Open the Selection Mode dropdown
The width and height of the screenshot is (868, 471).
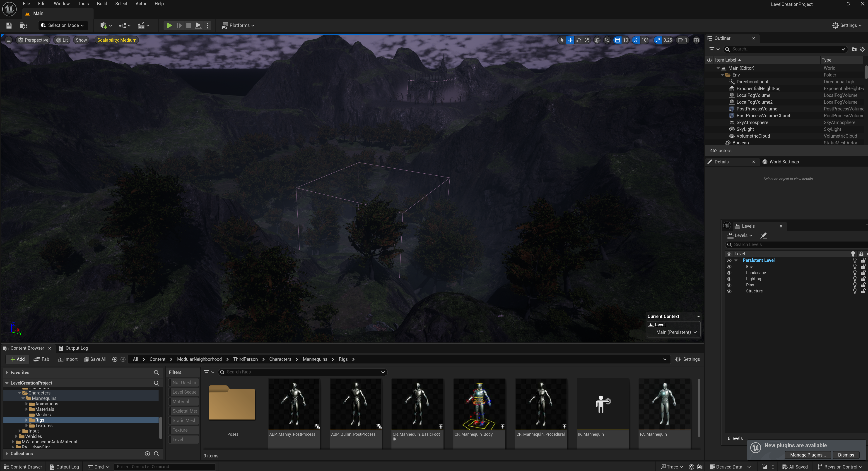tap(63, 25)
